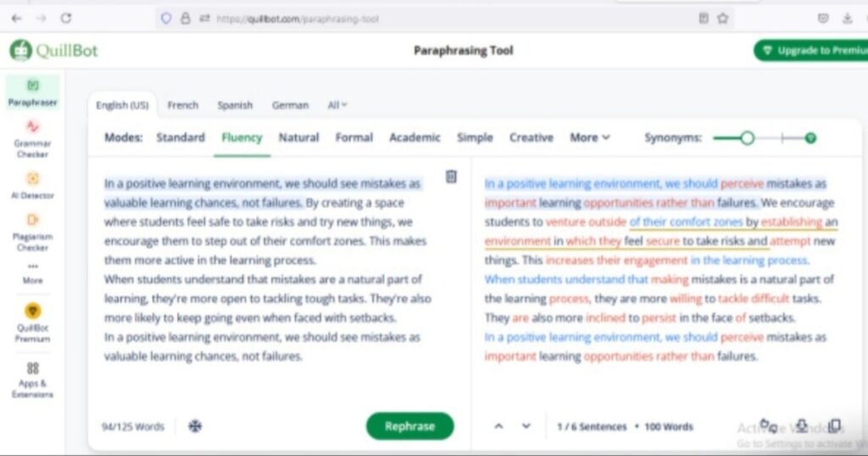Screen dimensions: 868x456
Task: Click '94/125 Words' counter
Action: click(133, 426)
